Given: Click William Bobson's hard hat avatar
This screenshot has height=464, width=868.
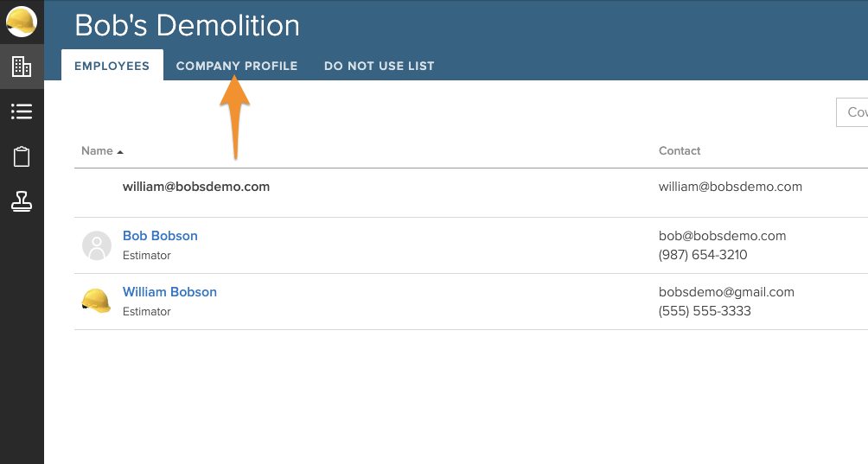Looking at the screenshot, I should tap(96, 301).
